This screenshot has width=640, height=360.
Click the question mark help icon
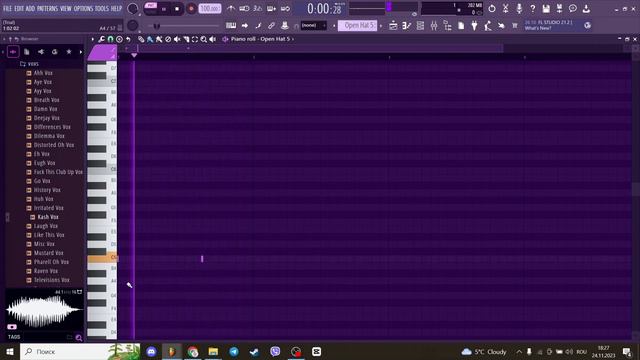point(533,9)
